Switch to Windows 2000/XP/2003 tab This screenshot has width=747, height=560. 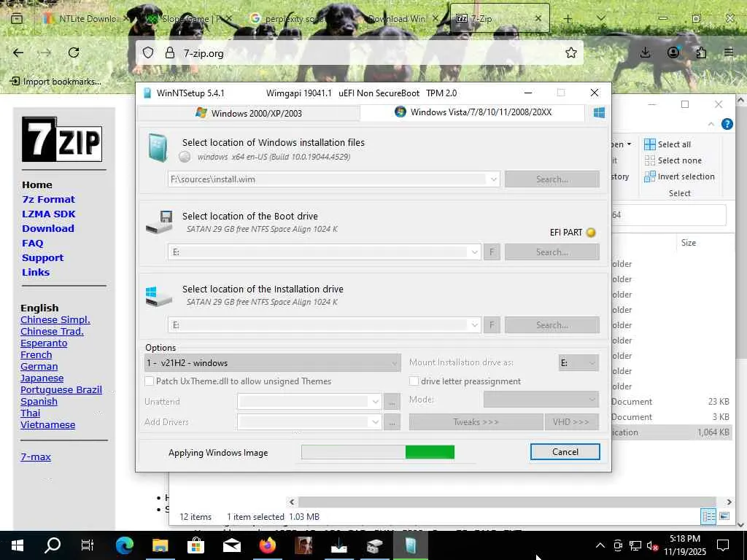click(249, 113)
